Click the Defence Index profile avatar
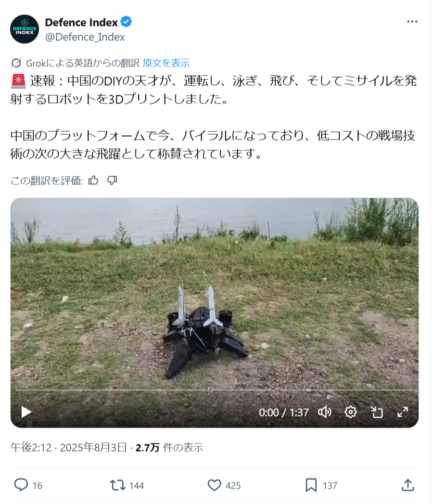 tap(25, 29)
